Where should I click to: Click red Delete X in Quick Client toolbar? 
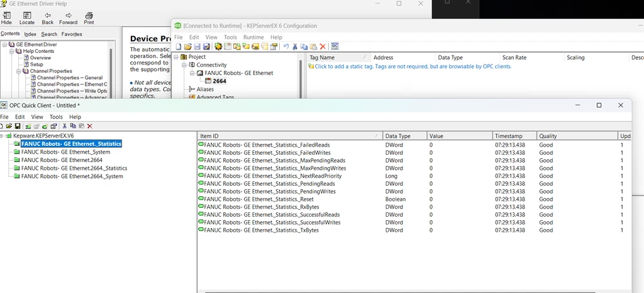(x=90, y=126)
